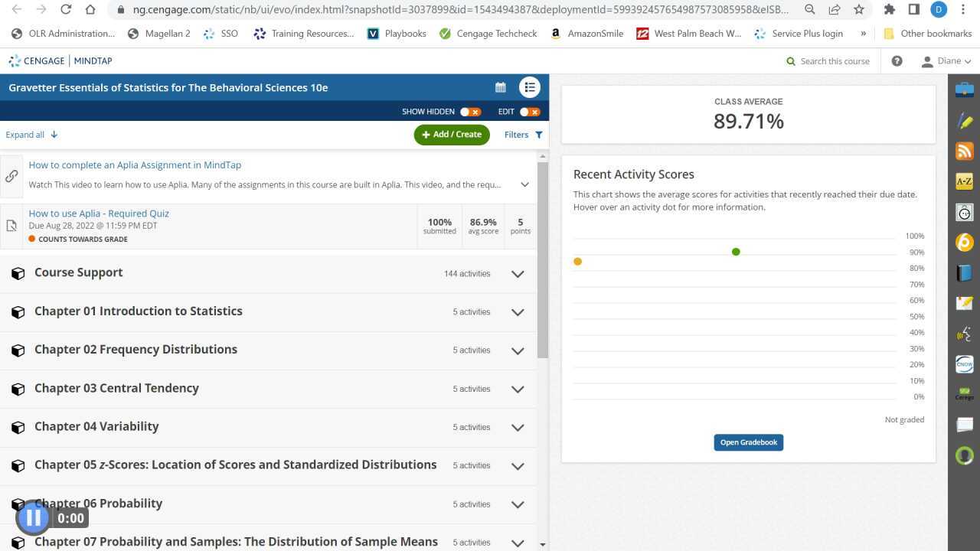Expand the Chapter 01 Introduction to Statistics section
Viewport: 980px width, 551px height.
(x=518, y=312)
